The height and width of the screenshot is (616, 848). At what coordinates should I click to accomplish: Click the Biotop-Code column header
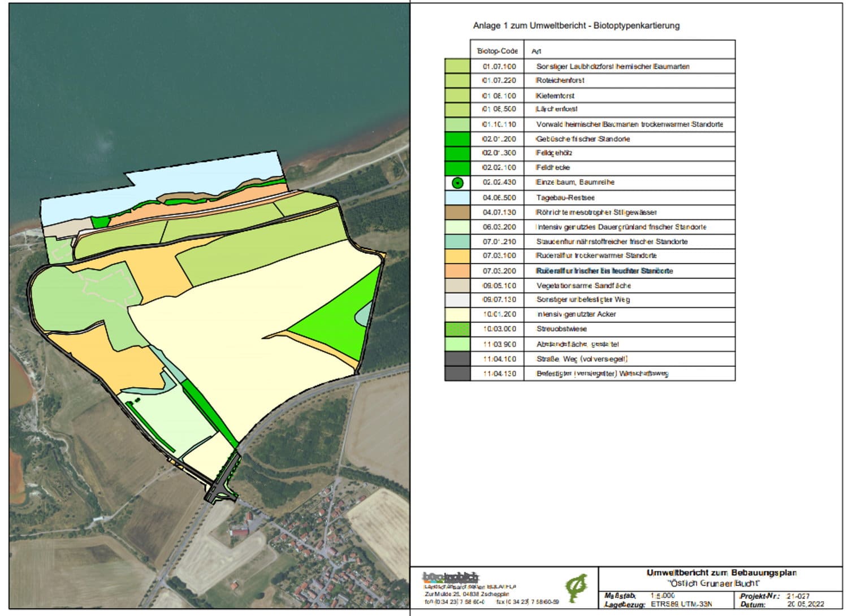[x=497, y=51]
